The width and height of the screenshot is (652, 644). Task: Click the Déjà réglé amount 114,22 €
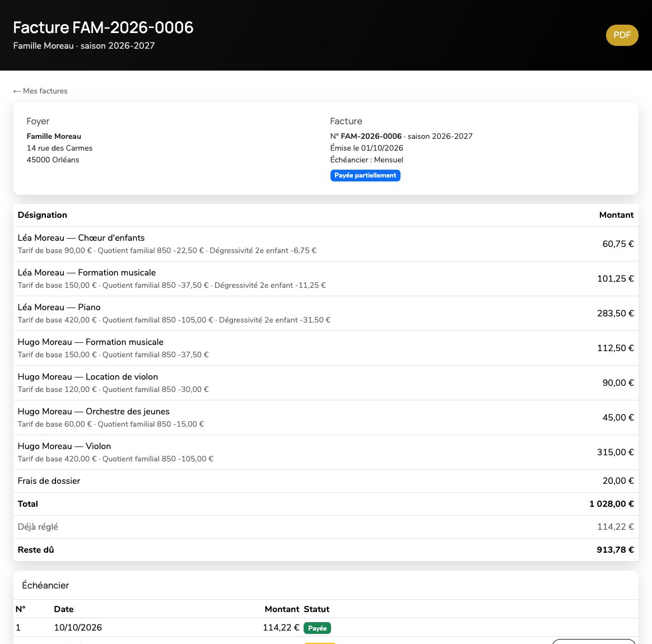click(616, 527)
